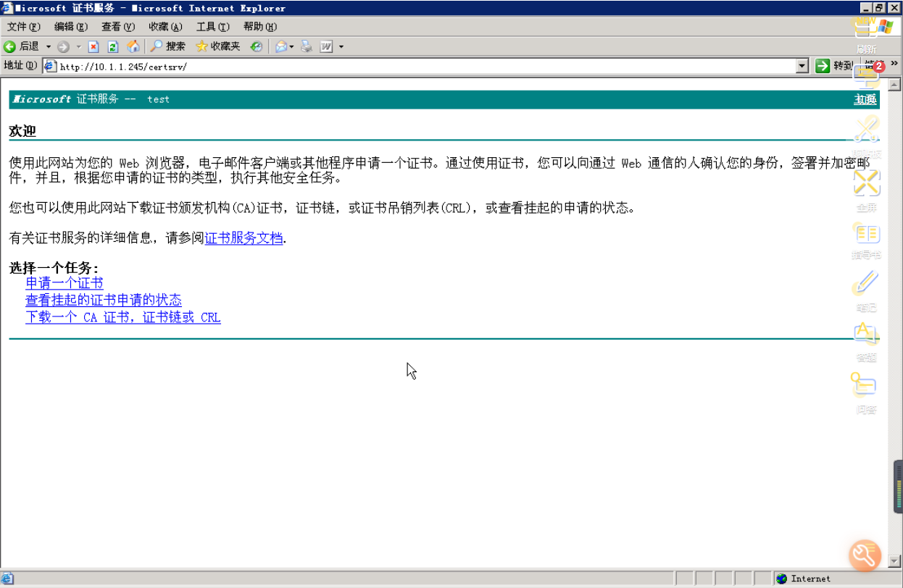Open the 查看(V) menu

(x=118, y=27)
